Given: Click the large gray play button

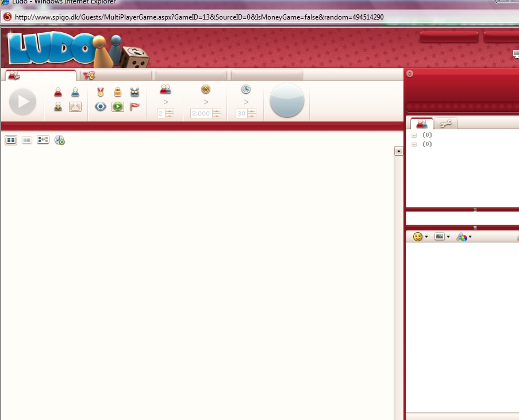Looking at the screenshot, I should pos(23,102).
